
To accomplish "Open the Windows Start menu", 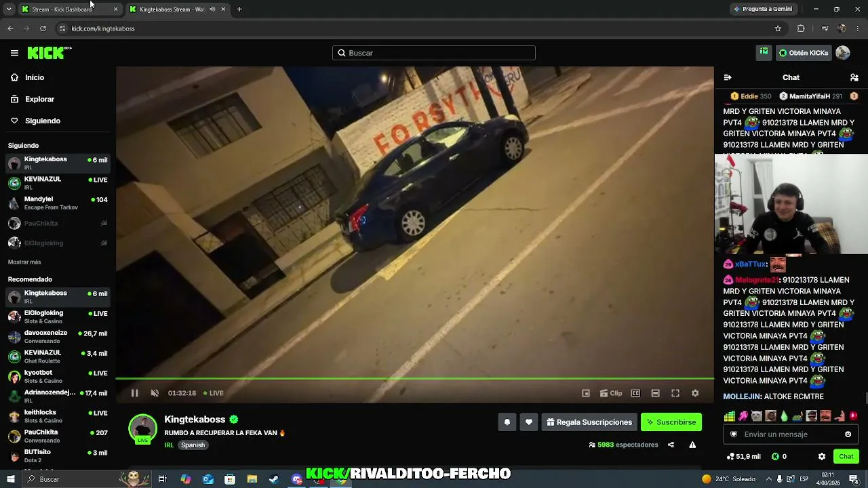I will 11,479.
